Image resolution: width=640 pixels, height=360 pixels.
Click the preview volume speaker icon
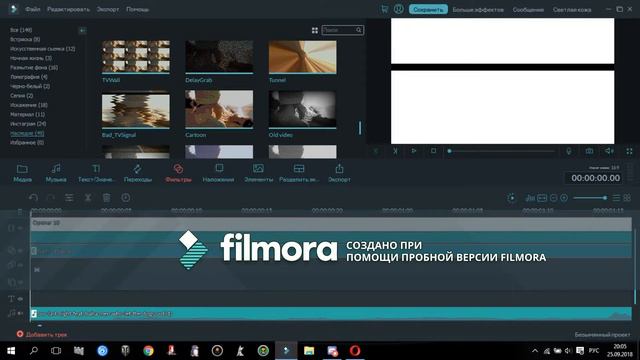[x=609, y=151]
